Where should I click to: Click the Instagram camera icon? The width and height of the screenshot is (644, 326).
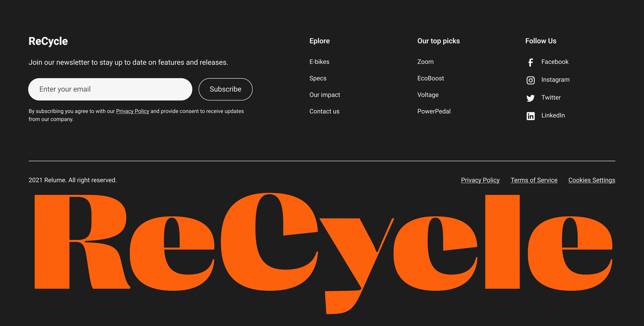coord(530,80)
